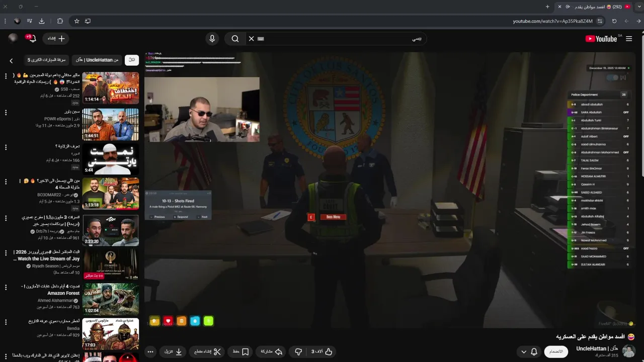Download the video (تنزيل)

(174, 351)
